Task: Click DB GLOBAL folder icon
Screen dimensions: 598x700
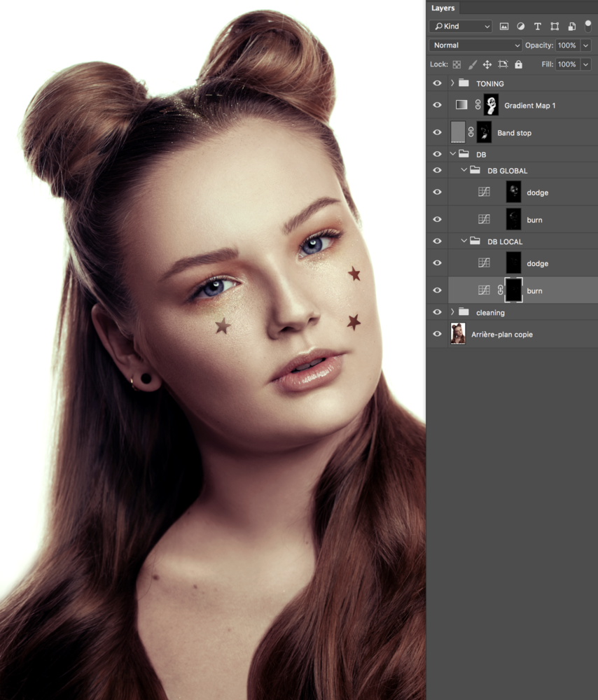Action: tap(475, 170)
